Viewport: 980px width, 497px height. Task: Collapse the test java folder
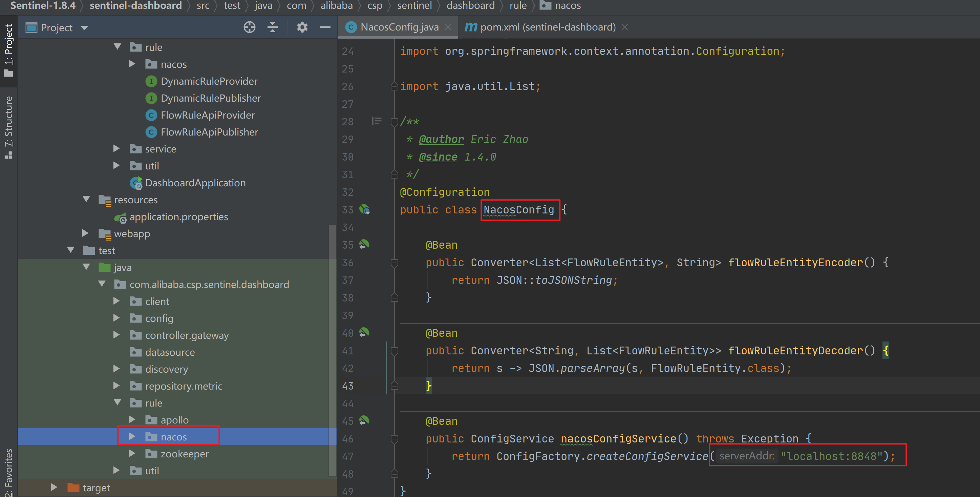[86, 267]
